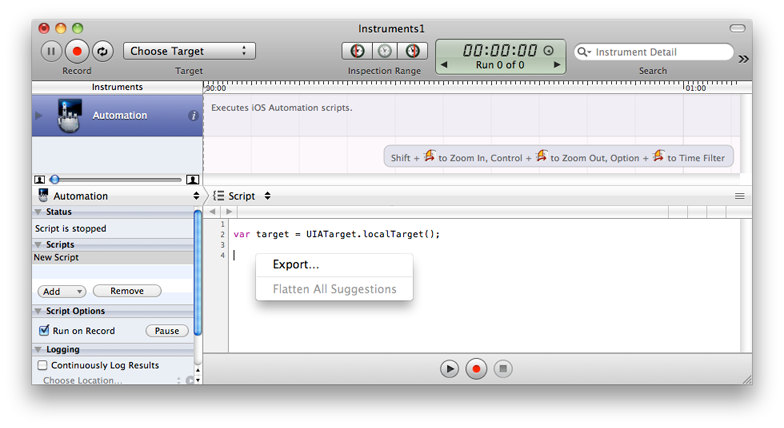Click the left Inspection Range start button
Screen dimensions: 784x428
tap(357, 51)
